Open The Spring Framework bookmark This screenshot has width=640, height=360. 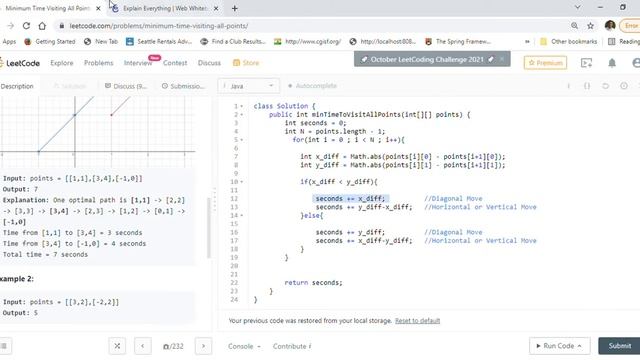[x=458, y=42]
